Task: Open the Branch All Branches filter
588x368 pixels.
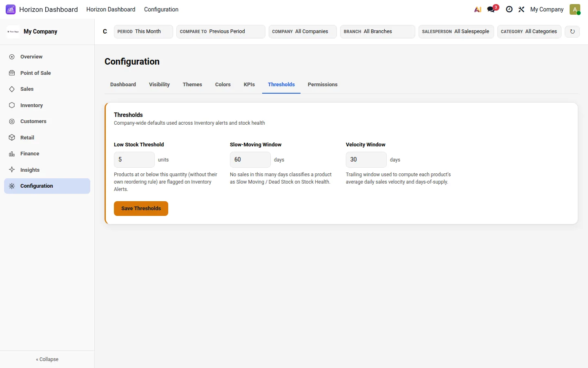Action: click(x=378, y=31)
